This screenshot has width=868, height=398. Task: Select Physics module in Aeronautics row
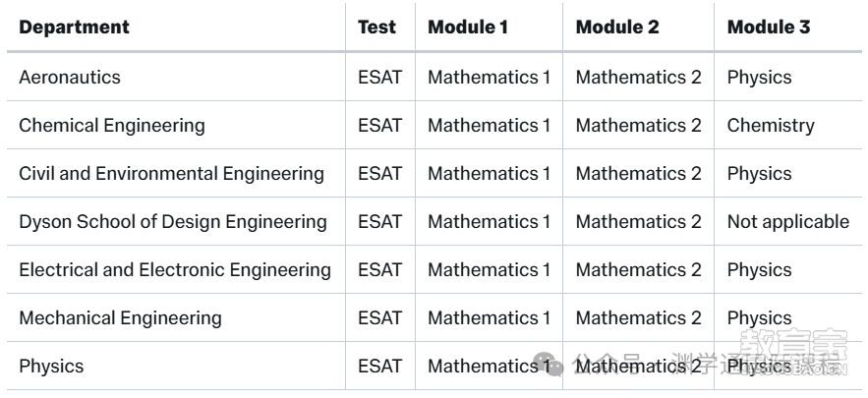pyautogui.click(x=759, y=77)
